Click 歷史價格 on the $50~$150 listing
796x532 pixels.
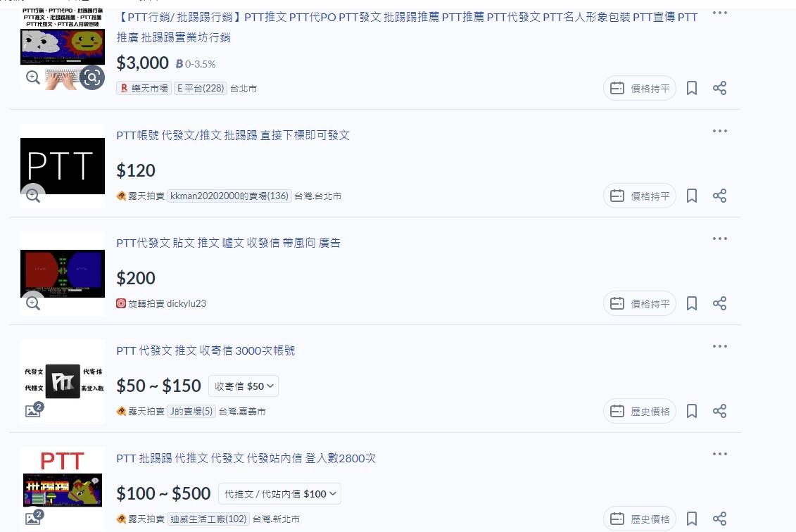(x=639, y=411)
